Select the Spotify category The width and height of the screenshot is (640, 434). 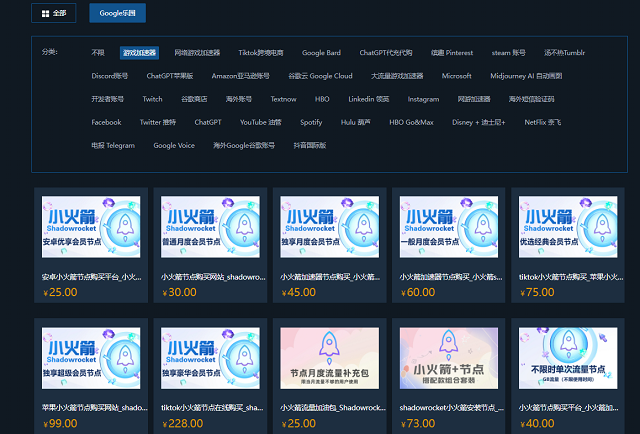pyautogui.click(x=311, y=122)
